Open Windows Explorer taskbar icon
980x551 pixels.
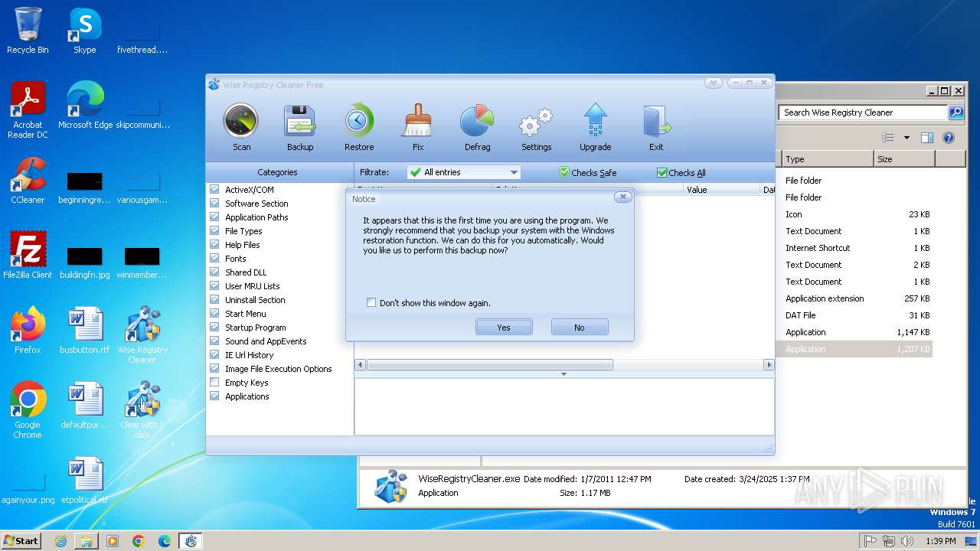click(x=87, y=541)
